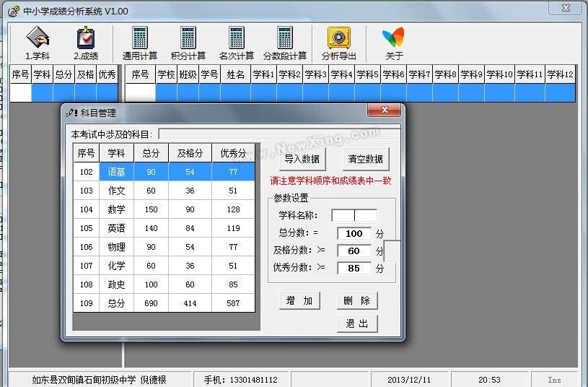
Task: Open the 关于 about icon
Action: 394,42
